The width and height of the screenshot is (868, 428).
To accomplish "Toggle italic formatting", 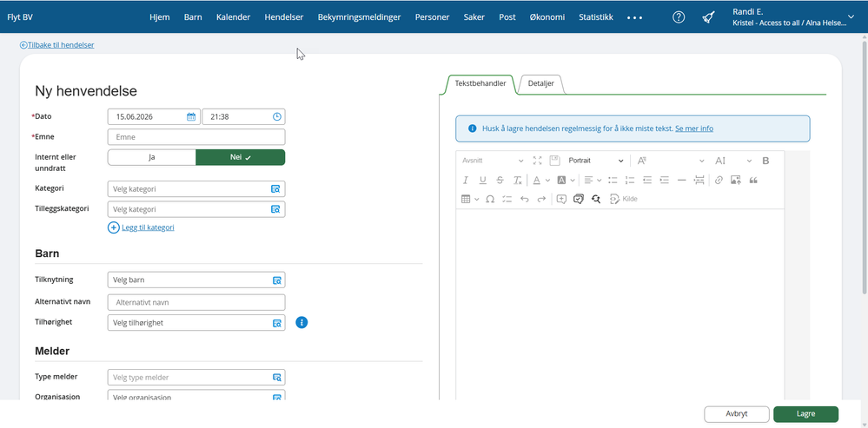I will click(465, 180).
